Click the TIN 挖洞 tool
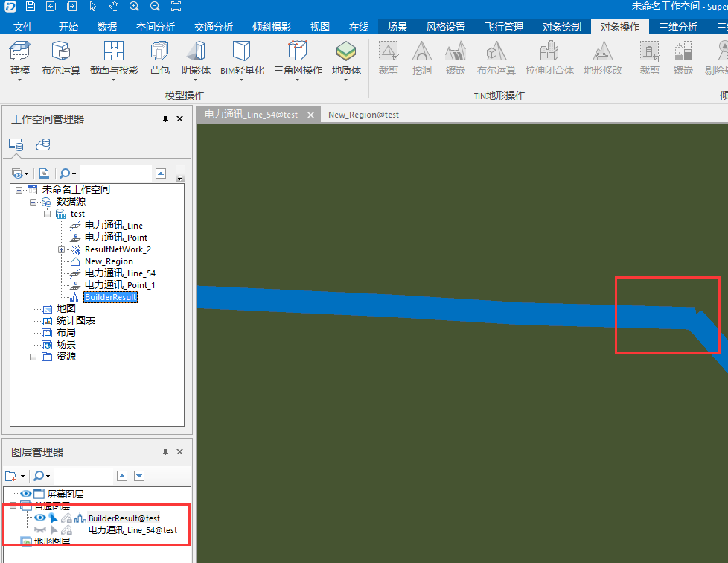The image size is (728, 563). [x=422, y=58]
